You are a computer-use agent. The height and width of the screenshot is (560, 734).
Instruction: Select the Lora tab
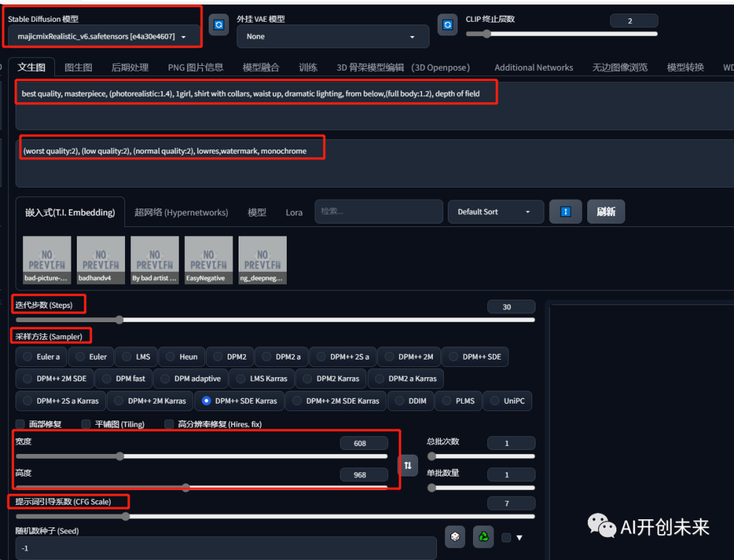tap(294, 213)
